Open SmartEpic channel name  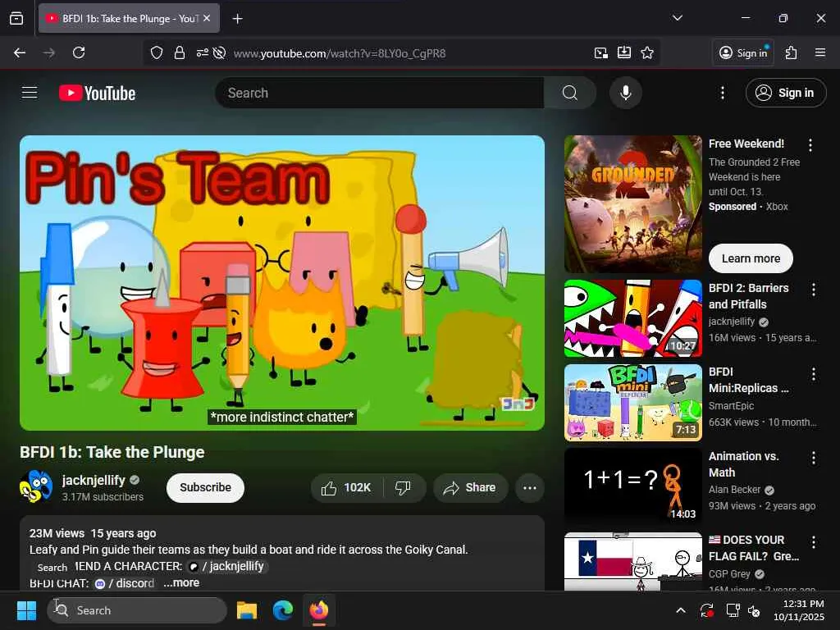coord(731,406)
